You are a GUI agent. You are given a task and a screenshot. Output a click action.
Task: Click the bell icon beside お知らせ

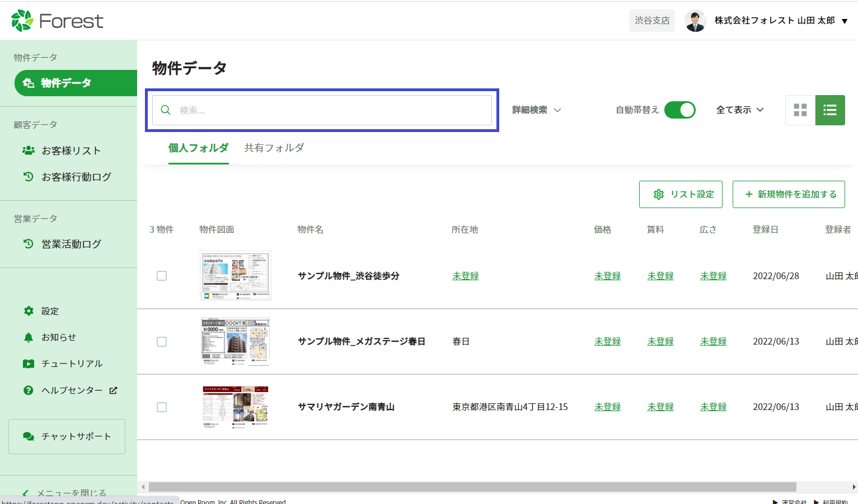[x=29, y=337]
